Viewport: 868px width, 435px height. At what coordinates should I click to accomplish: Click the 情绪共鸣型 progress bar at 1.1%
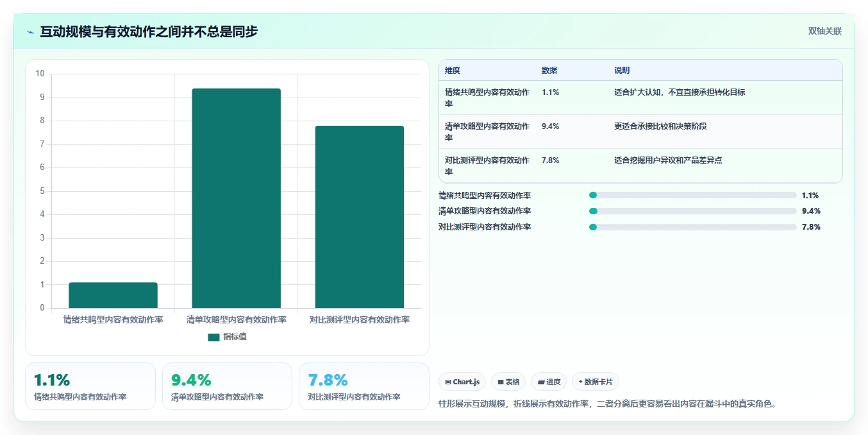click(x=692, y=195)
